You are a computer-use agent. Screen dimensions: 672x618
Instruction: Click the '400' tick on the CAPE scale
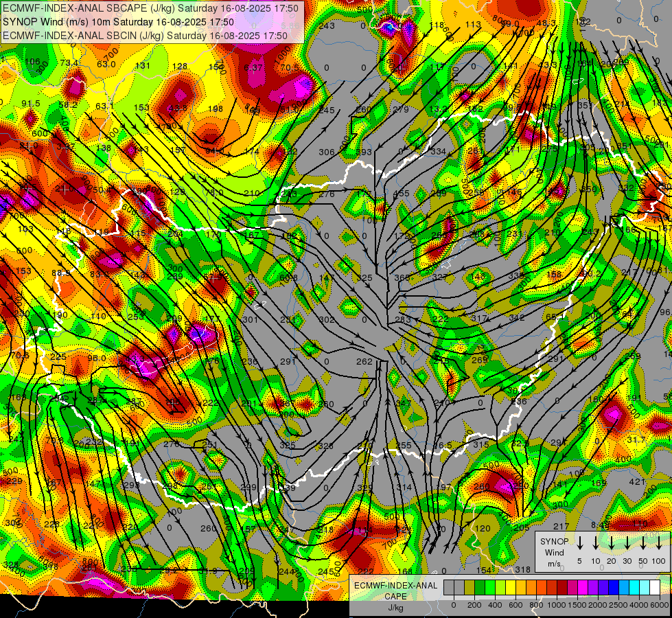point(495,605)
